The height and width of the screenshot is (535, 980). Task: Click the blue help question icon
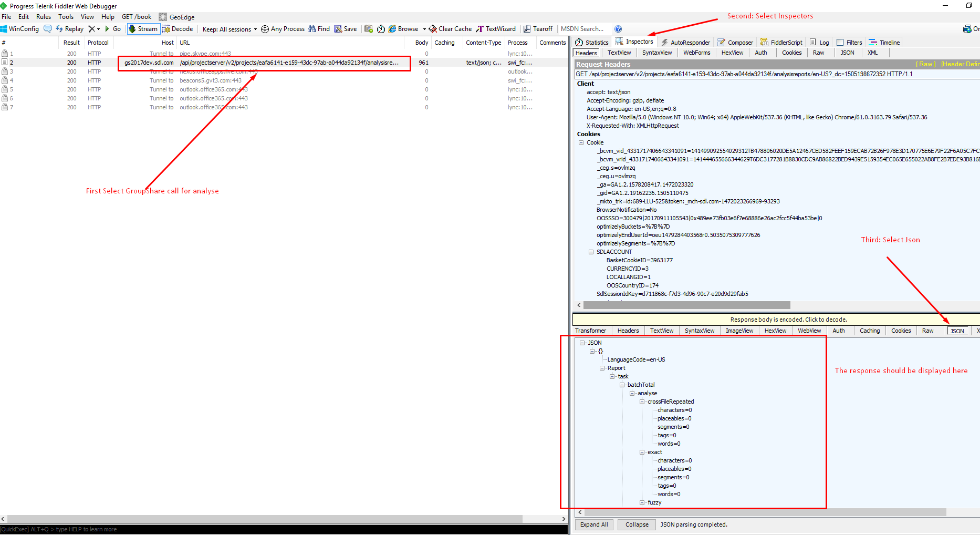tap(618, 29)
